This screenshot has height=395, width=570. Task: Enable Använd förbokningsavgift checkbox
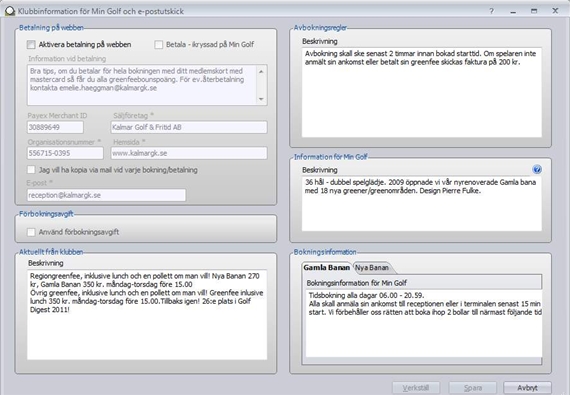[31, 232]
